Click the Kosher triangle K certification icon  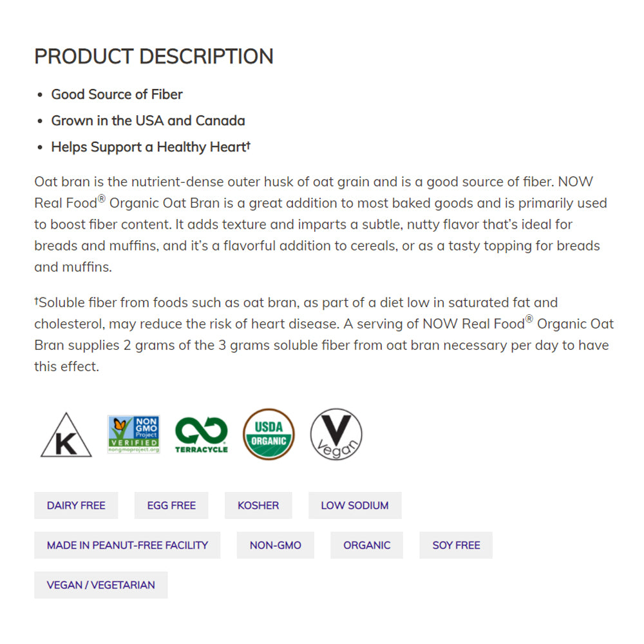pos(66,435)
